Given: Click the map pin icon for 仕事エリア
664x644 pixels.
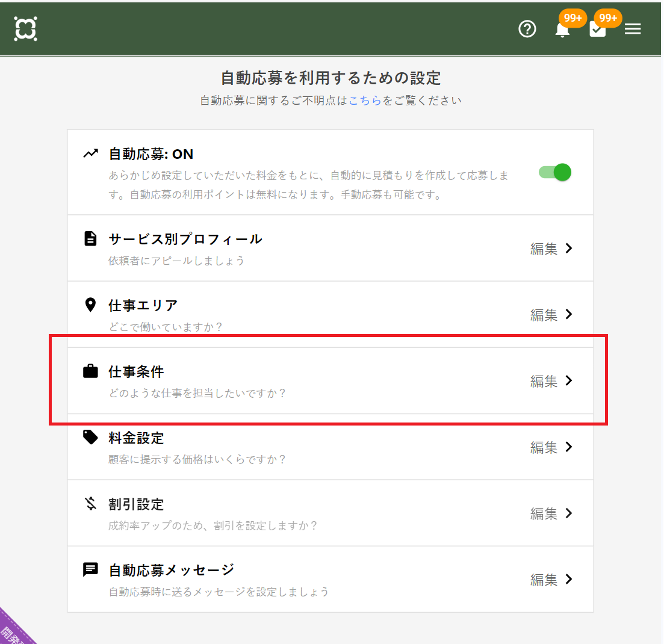Looking at the screenshot, I should click(90, 305).
